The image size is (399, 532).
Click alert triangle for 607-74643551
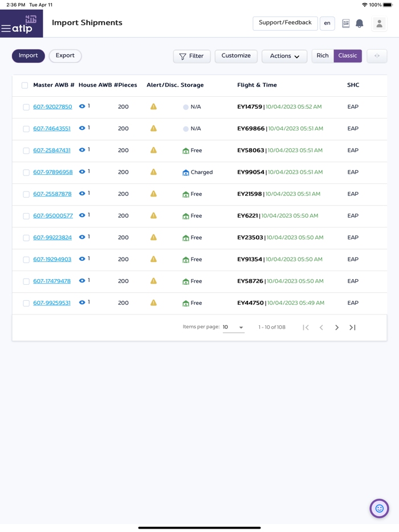tap(153, 128)
